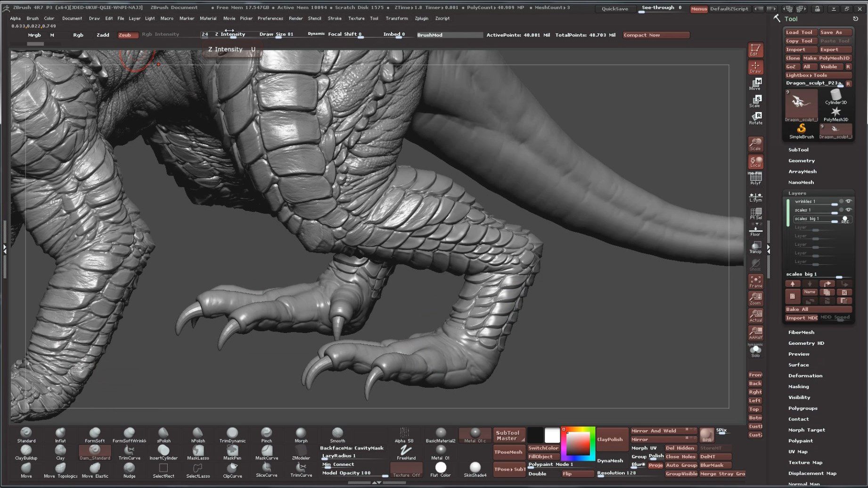Expand the ArrayMesh section
The width and height of the screenshot is (868, 488).
click(802, 171)
